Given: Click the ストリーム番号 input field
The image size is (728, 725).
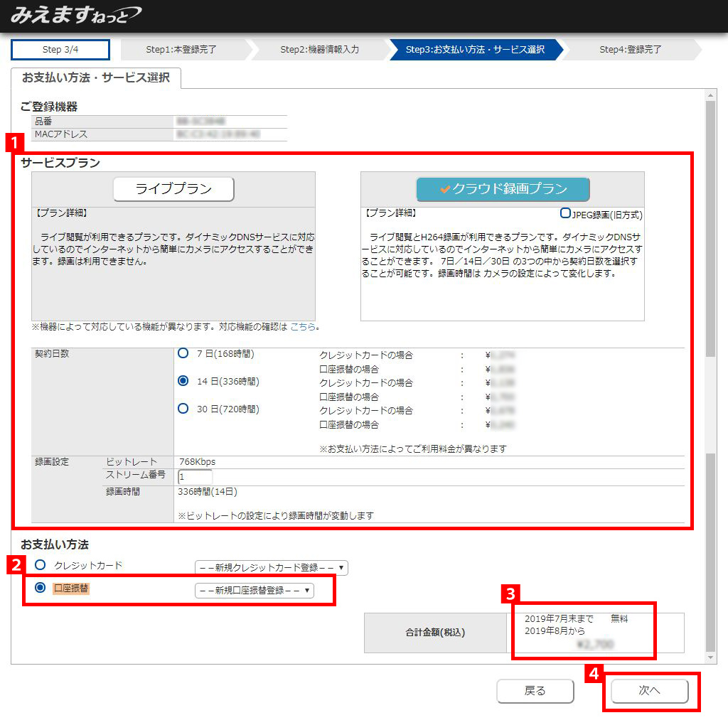Looking at the screenshot, I should (x=195, y=477).
